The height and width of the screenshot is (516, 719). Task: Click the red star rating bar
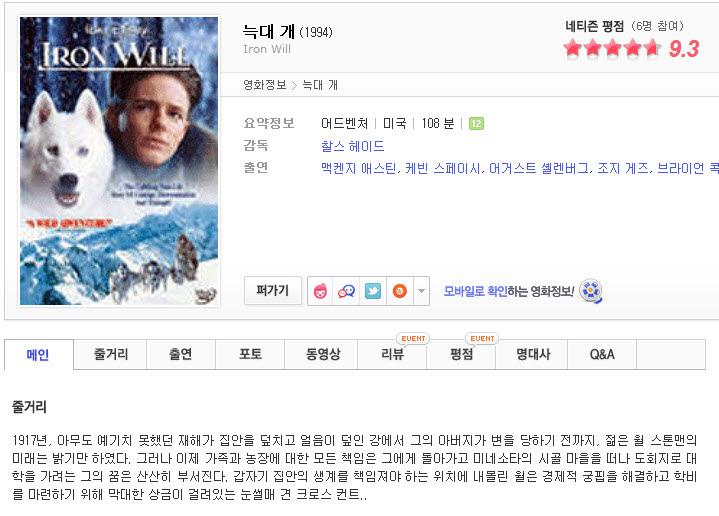613,48
